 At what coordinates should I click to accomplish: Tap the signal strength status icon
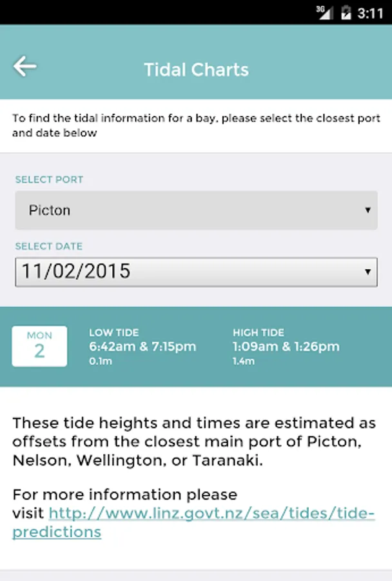point(325,13)
